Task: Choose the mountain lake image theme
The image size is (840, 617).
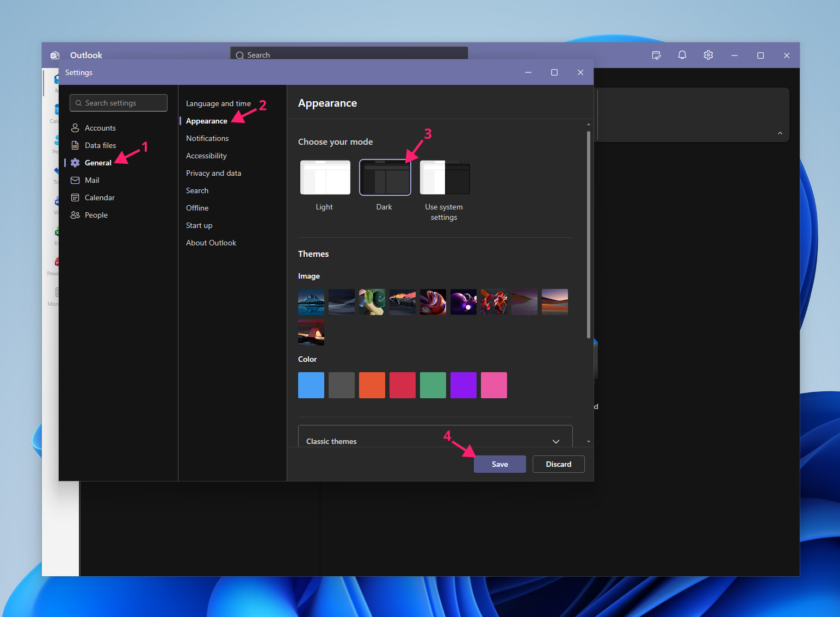Action: pos(311,302)
